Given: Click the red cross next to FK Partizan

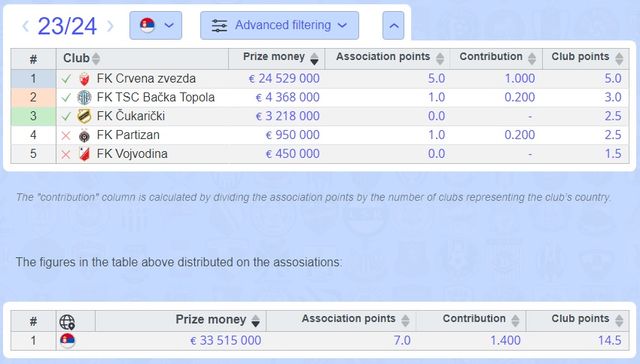Looking at the screenshot, I should click(x=66, y=135).
